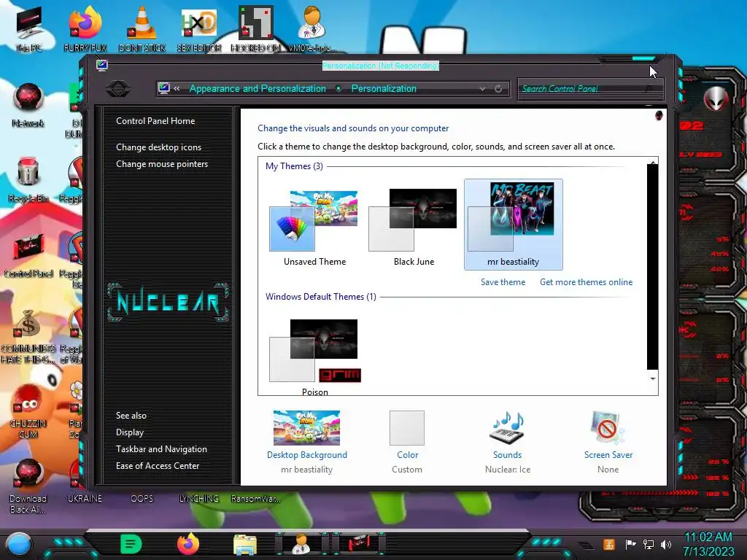Click the red Personalization taskbar button
This screenshot has height=560, width=747.
point(358,544)
